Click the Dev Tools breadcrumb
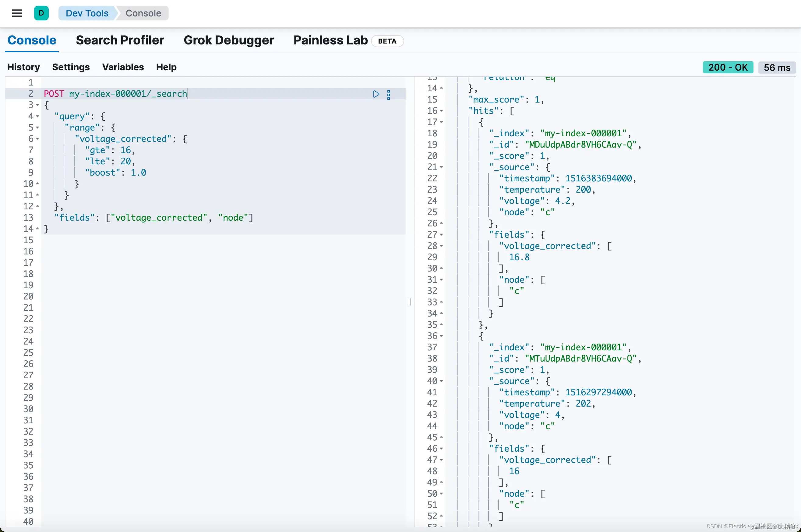This screenshot has width=801, height=532. click(87, 13)
